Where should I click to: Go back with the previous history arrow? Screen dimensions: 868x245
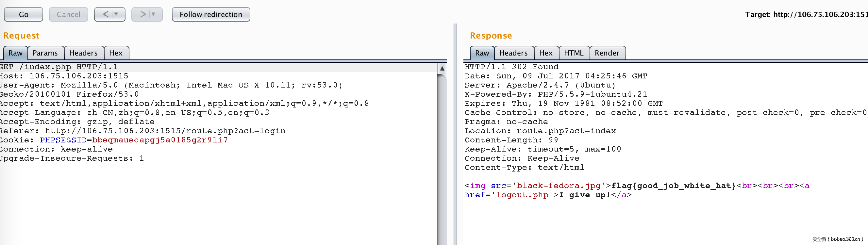pos(106,14)
